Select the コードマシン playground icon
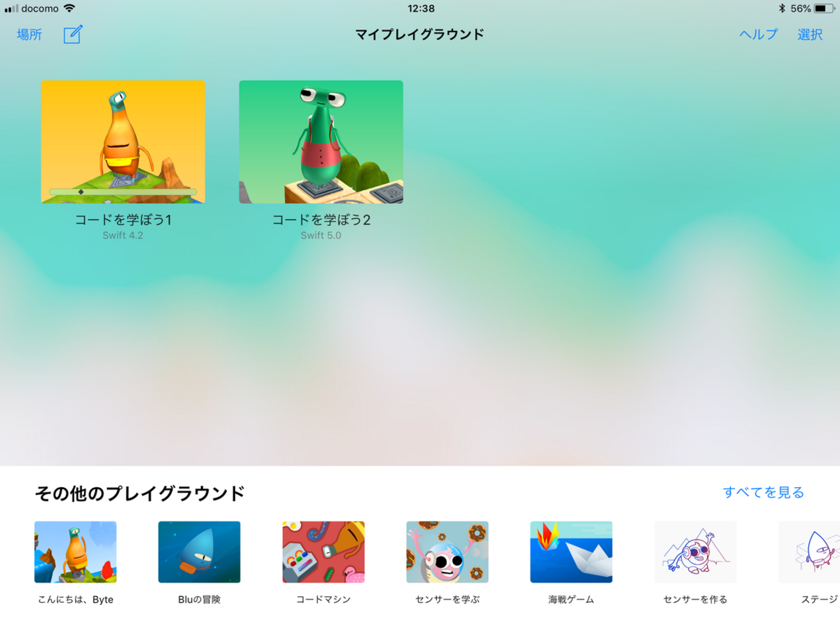 (323, 552)
